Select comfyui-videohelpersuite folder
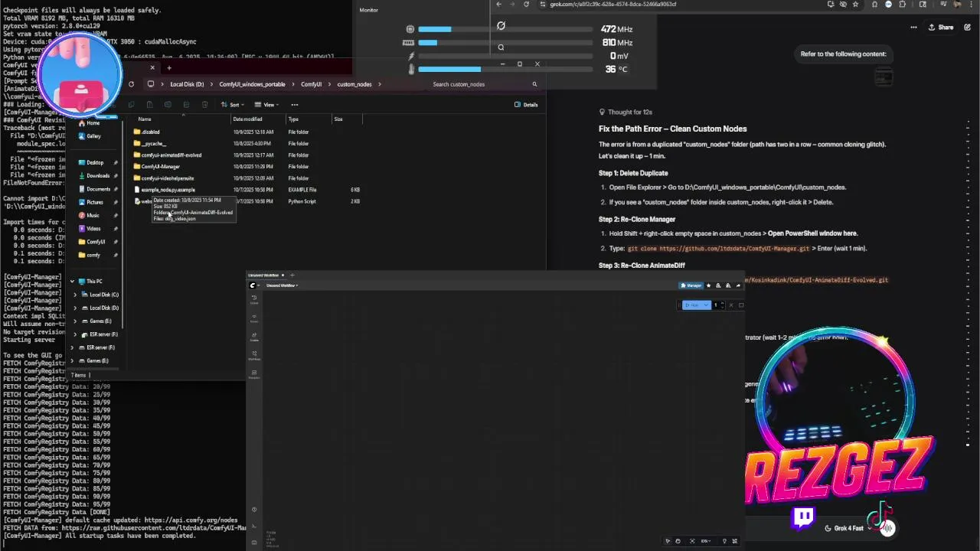This screenshot has height=551, width=980. pos(164,178)
